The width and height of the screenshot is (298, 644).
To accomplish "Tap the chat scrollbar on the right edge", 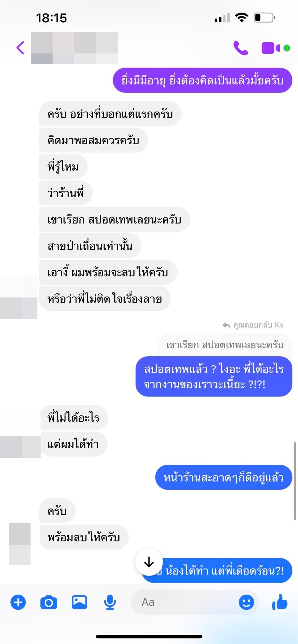I will coord(295,481).
